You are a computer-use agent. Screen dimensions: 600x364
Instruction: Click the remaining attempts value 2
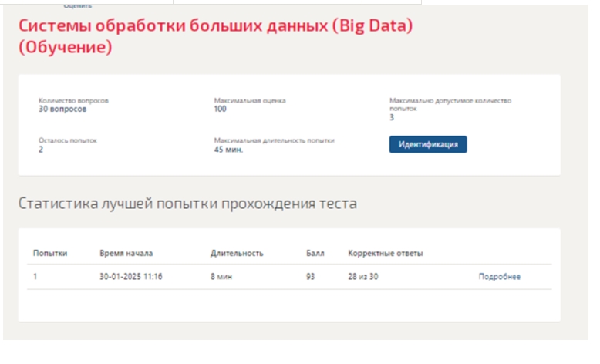41,150
